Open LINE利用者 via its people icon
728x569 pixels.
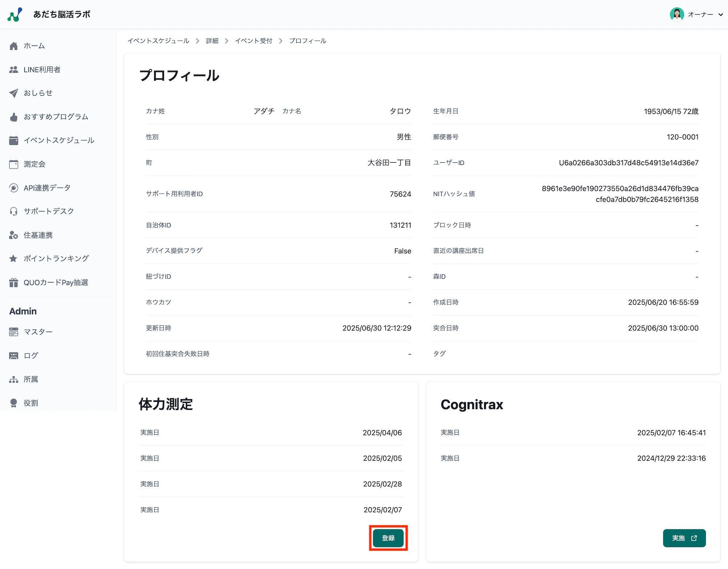[x=13, y=69]
